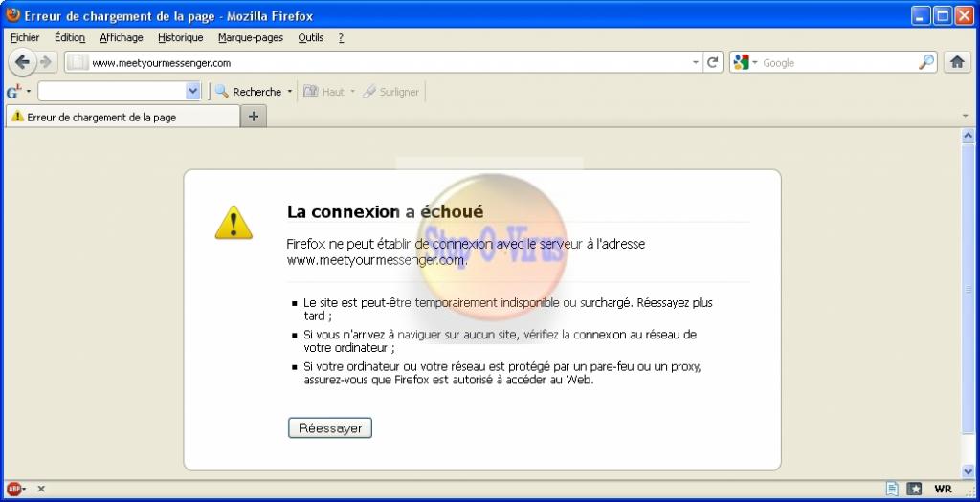Expand the address bar history dropdown
Screen dimensions: 980x502
pos(695,62)
